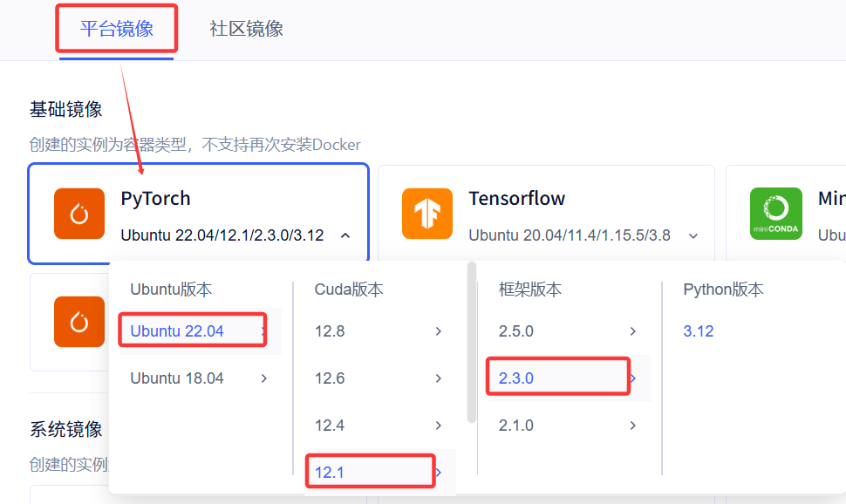Image resolution: width=846 pixels, height=504 pixels.
Task: Click the second-row orange PyTorch-style icon
Action: pos(79,322)
